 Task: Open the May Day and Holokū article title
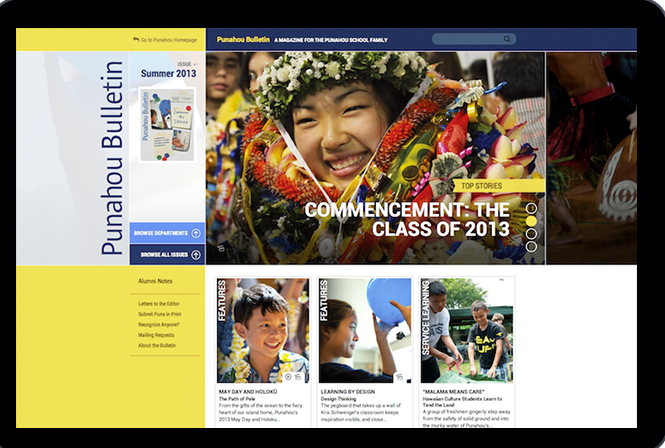(x=248, y=392)
